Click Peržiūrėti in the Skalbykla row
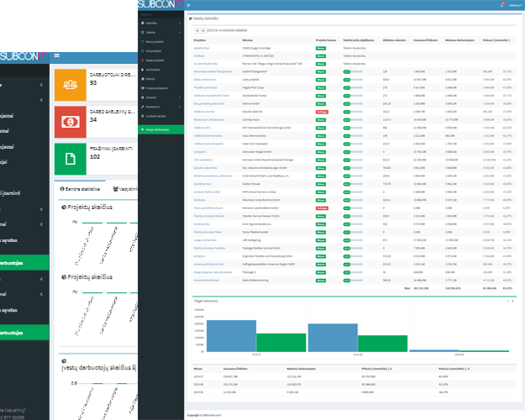The height and width of the screenshot is (420, 525). [x=357, y=200]
